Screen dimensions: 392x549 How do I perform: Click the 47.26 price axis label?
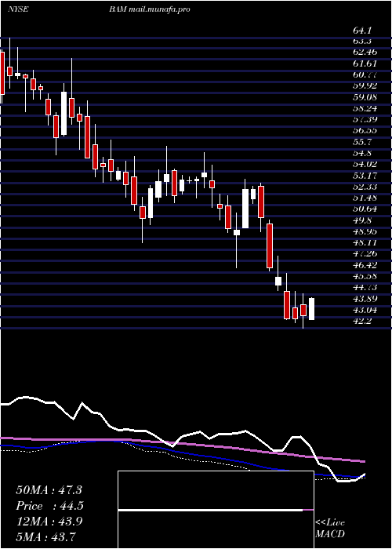(x=365, y=254)
